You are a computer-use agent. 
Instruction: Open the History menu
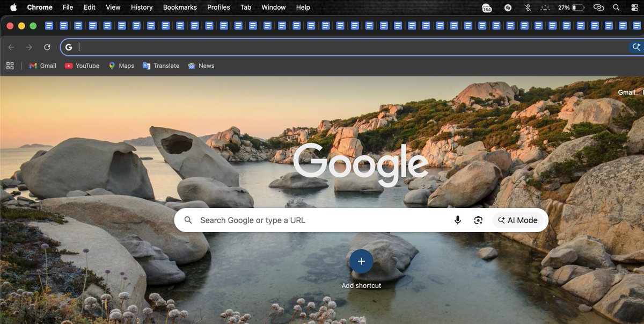[142, 8]
